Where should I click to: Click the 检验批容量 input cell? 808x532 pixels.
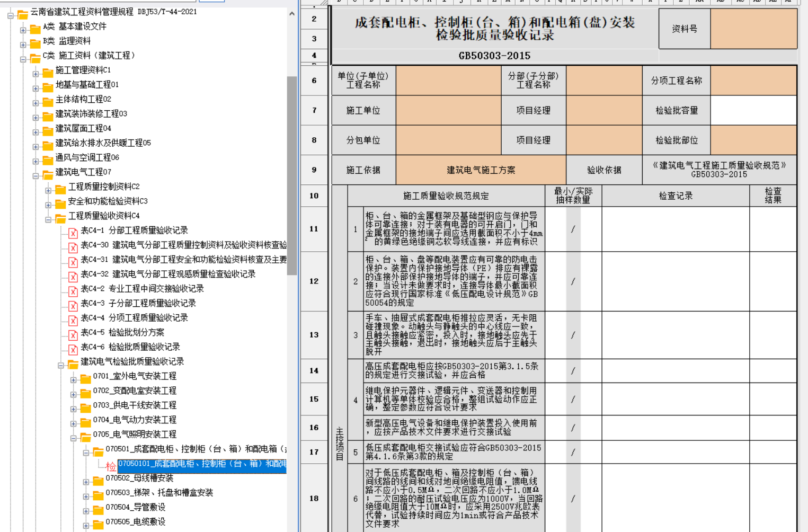753,110
